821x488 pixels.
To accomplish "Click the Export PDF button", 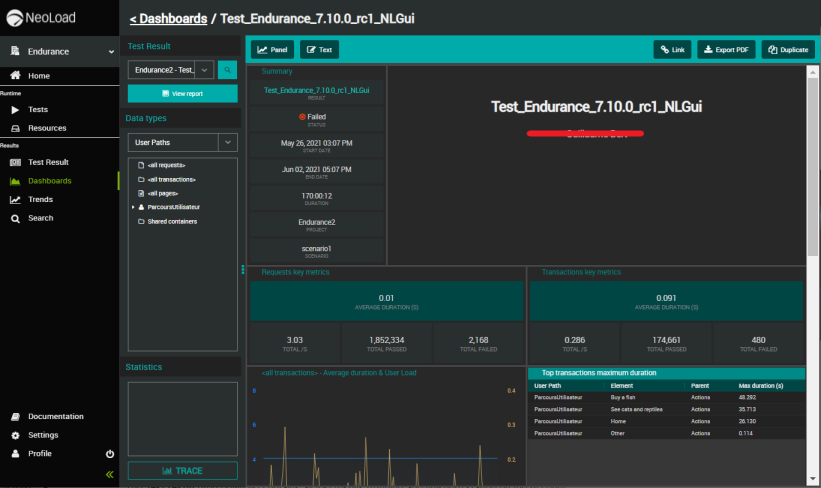I will (x=725, y=49).
